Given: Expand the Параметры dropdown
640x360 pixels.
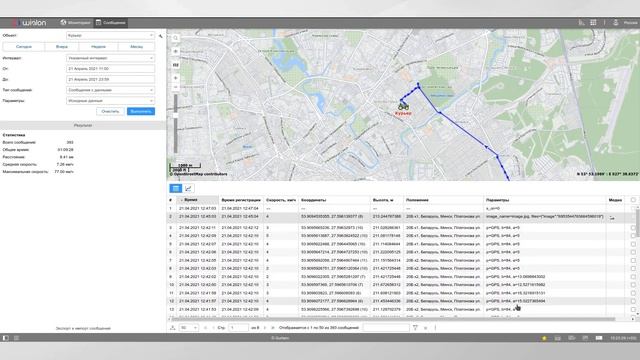Looking at the screenshot, I should tap(111, 100).
